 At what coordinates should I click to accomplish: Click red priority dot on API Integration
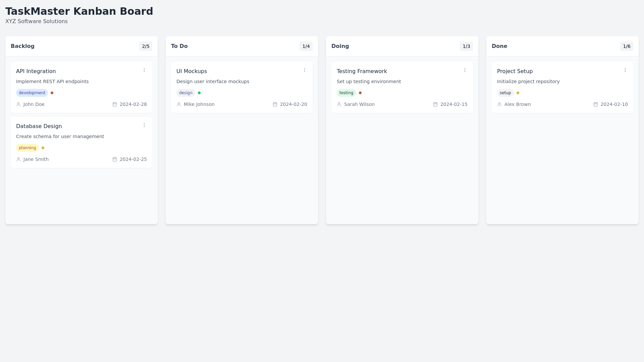pos(52,93)
